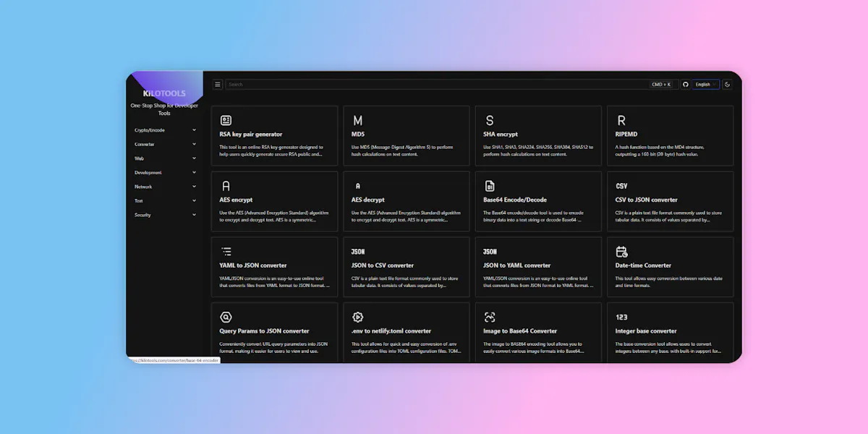Expand the Security sidebar category
Viewport: 868px width, 434px height.
[x=164, y=215]
